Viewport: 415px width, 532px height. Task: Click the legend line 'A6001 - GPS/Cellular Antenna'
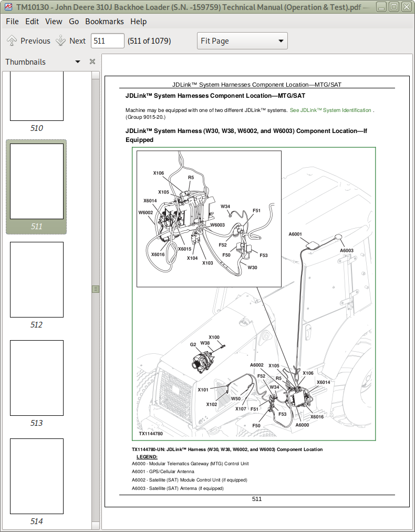(x=163, y=472)
